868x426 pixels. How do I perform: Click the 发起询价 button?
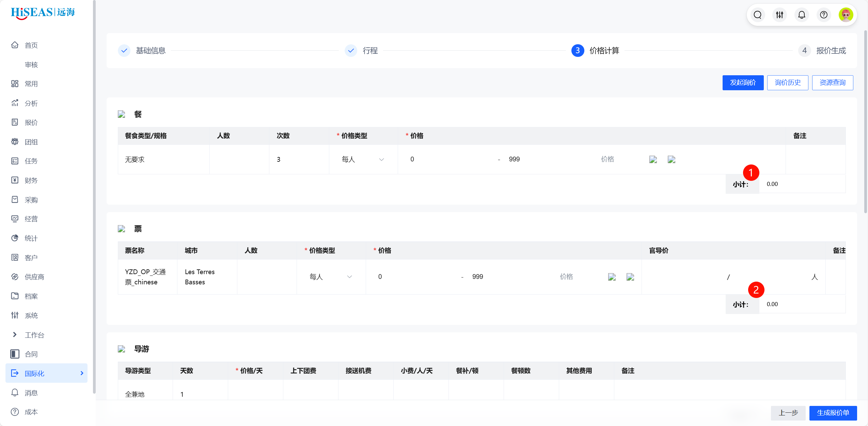[x=743, y=82]
